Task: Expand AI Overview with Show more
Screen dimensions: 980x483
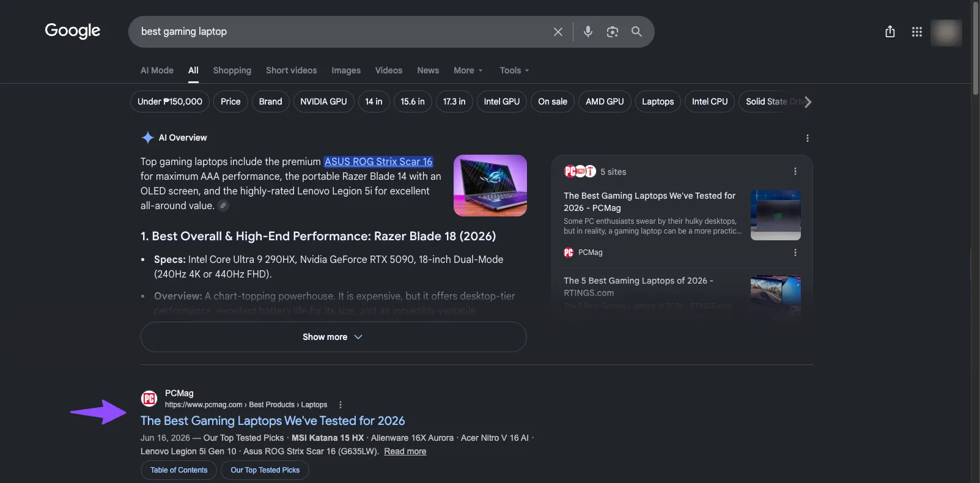Action: pos(333,337)
